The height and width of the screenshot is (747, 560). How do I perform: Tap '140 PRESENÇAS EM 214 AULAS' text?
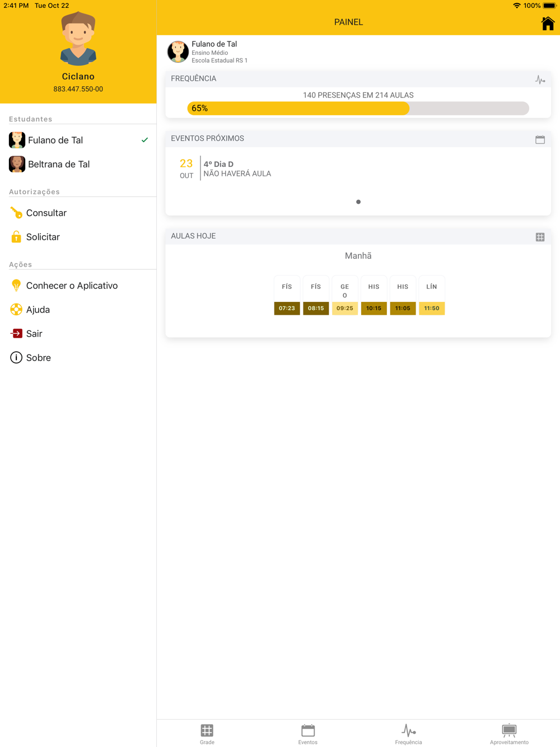pyautogui.click(x=358, y=95)
